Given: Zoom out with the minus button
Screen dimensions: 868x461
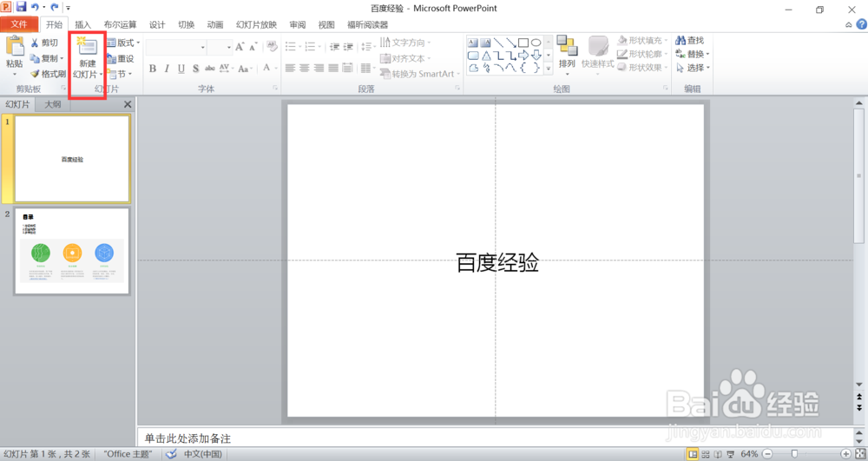Looking at the screenshot, I should pyautogui.click(x=768, y=454).
